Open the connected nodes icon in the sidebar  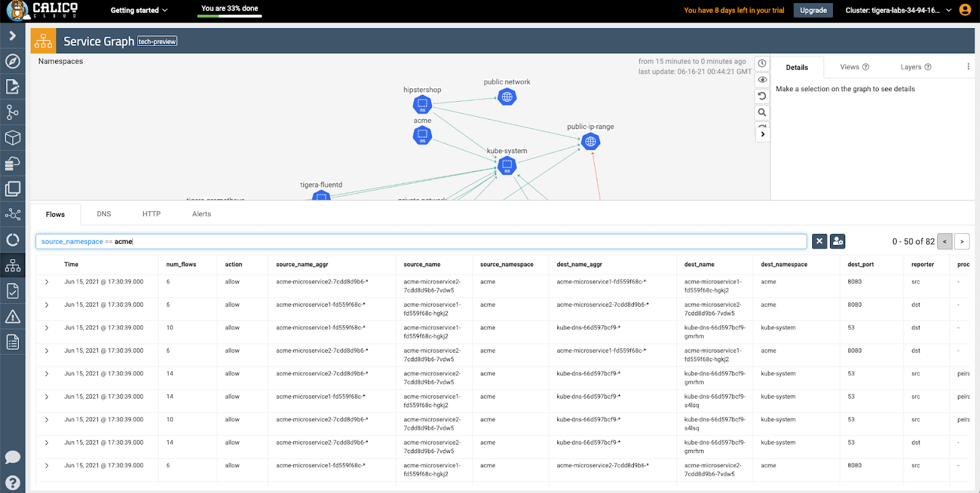click(12, 214)
